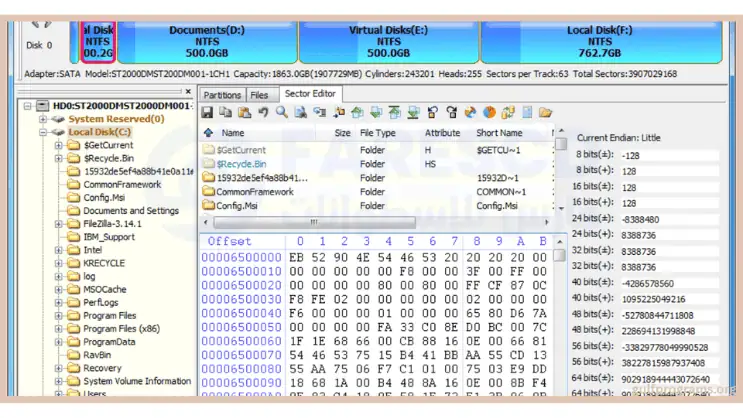The height and width of the screenshot is (418, 743).
Task: Sort by the Attribute column header
Action: (442, 133)
